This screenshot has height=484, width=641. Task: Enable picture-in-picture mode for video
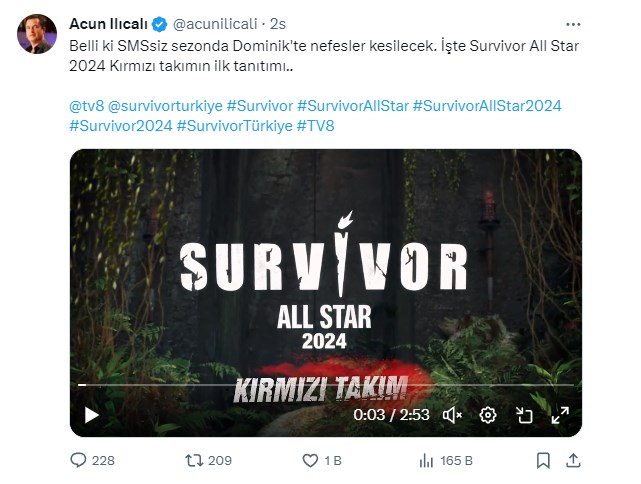(x=524, y=414)
